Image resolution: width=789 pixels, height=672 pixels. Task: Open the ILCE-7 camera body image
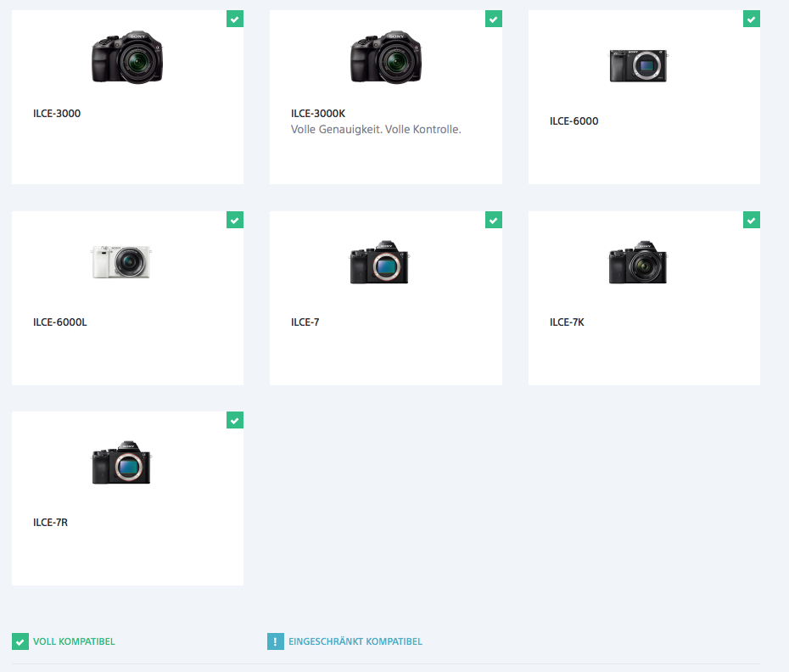tap(379, 263)
